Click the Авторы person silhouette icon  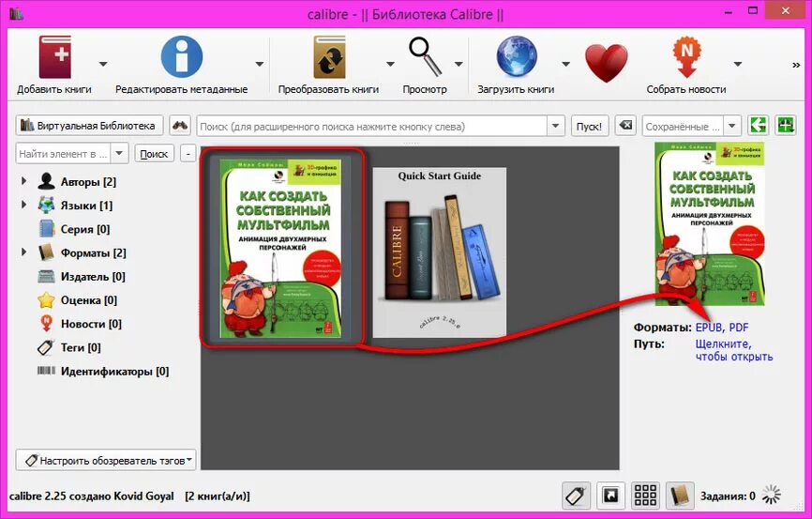(x=46, y=181)
